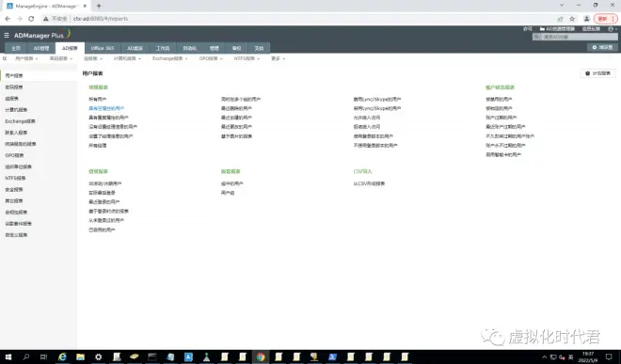Select 安全报表 in the left sidebar
Screen dimensions: 621x364
14,189
